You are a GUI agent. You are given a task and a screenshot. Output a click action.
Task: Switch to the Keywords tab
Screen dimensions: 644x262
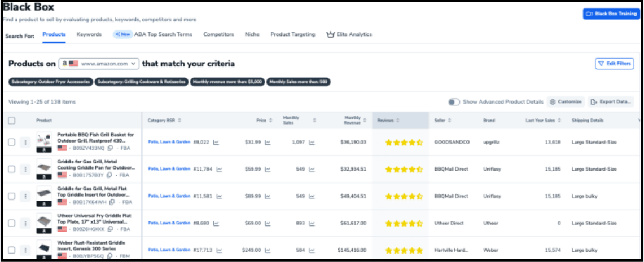[x=89, y=34]
